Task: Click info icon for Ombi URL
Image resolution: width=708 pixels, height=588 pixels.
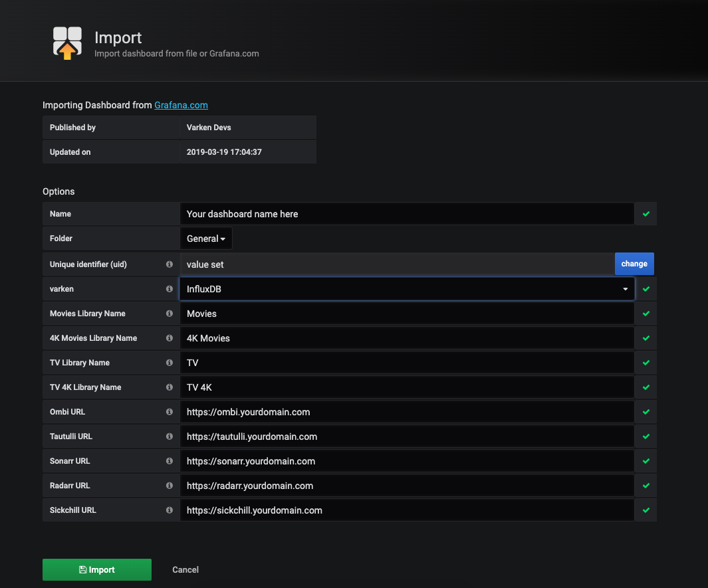Action: pyautogui.click(x=170, y=412)
